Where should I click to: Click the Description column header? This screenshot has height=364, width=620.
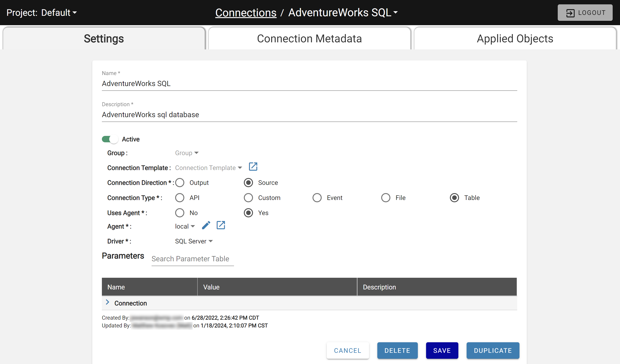click(437, 287)
